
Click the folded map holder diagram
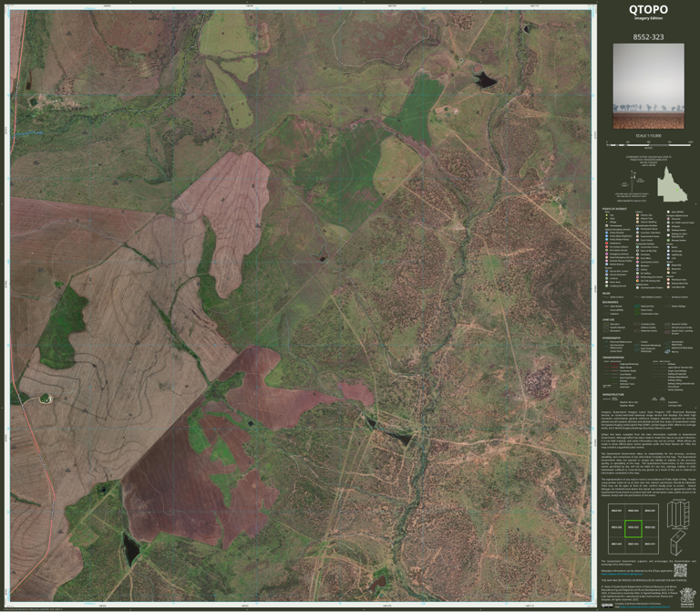678,543
